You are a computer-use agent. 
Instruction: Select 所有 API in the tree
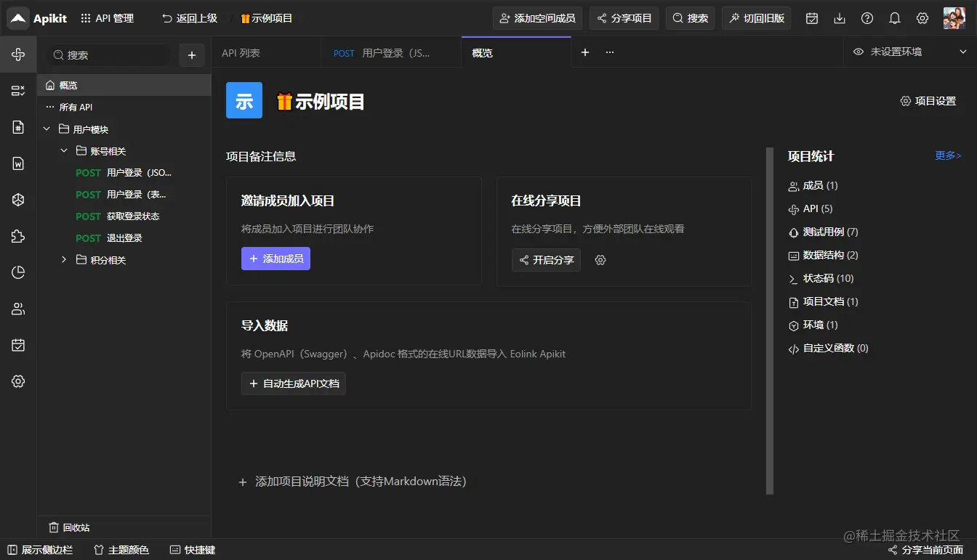pyautogui.click(x=124, y=107)
